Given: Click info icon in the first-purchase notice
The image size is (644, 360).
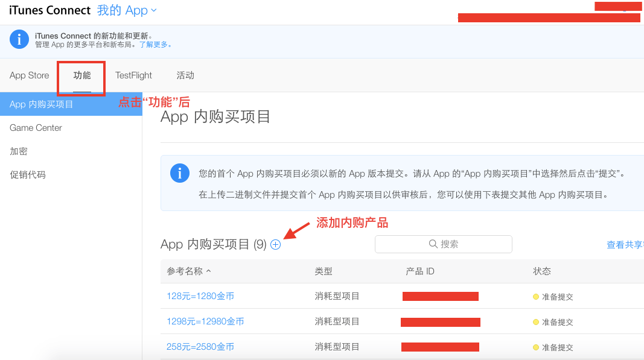Looking at the screenshot, I should point(179,173).
